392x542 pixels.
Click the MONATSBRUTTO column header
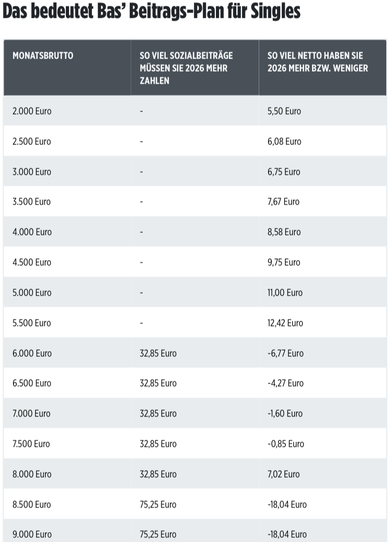click(43, 55)
